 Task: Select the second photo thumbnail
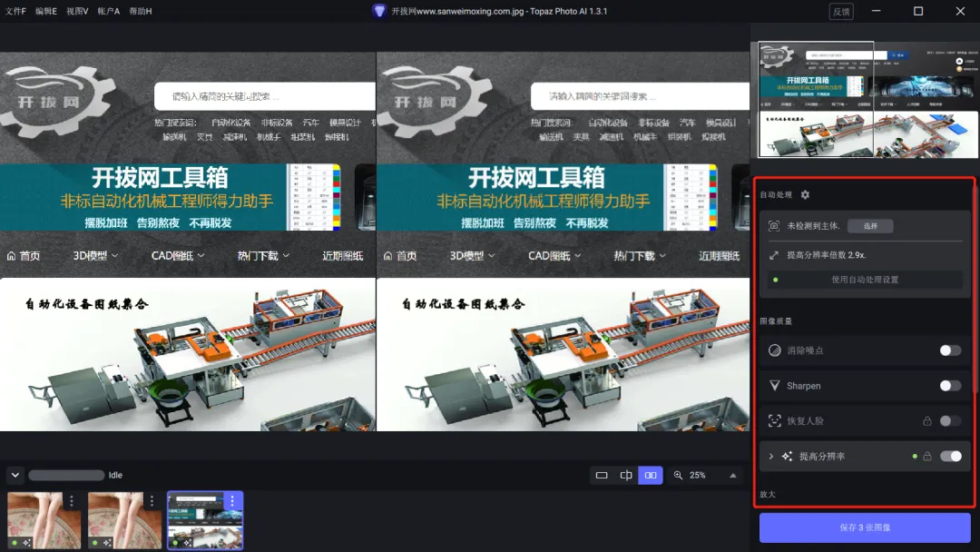pyautogui.click(x=124, y=520)
